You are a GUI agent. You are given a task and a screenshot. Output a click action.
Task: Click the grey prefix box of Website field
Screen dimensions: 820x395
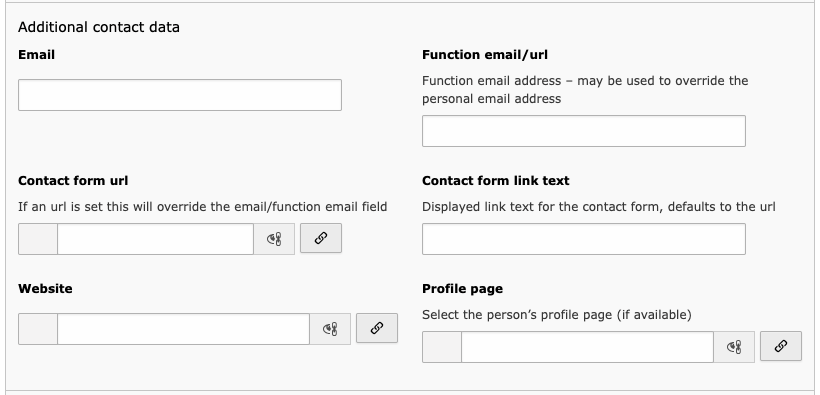[x=38, y=329]
